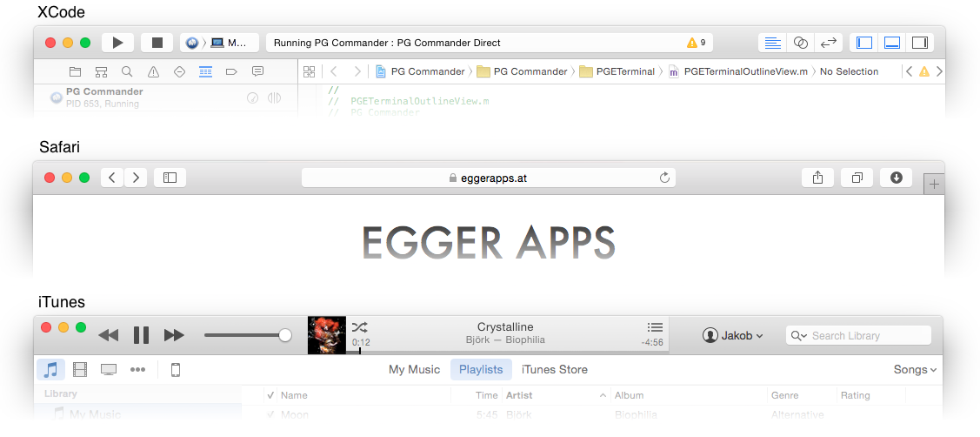Open iTunes Store tab

pyautogui.click(x=555, y=369)
